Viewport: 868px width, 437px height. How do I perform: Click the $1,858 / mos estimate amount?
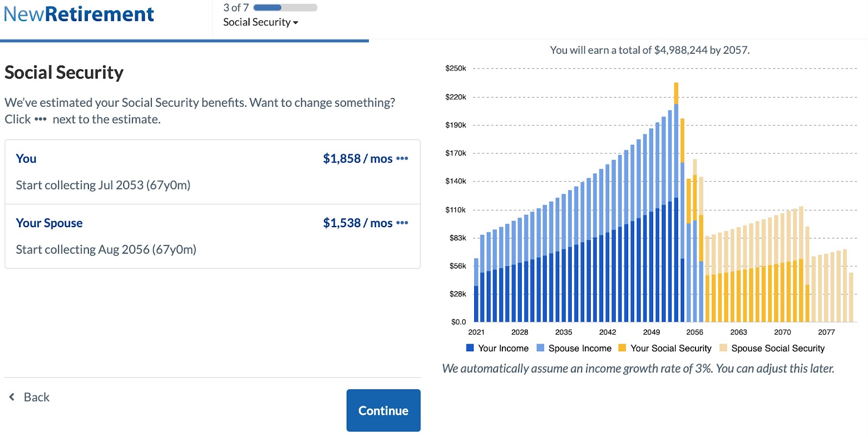358,158
